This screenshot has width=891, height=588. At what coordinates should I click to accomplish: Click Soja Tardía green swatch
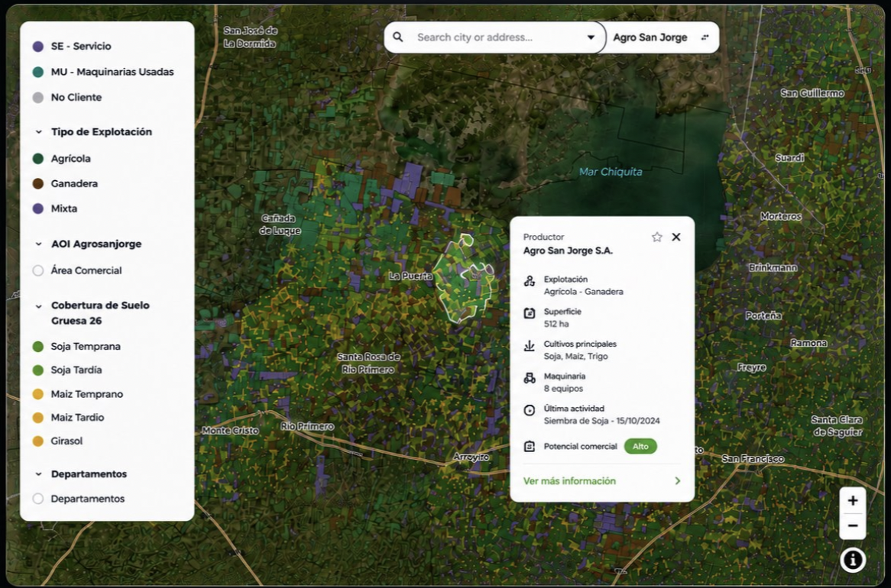(38, 370)
